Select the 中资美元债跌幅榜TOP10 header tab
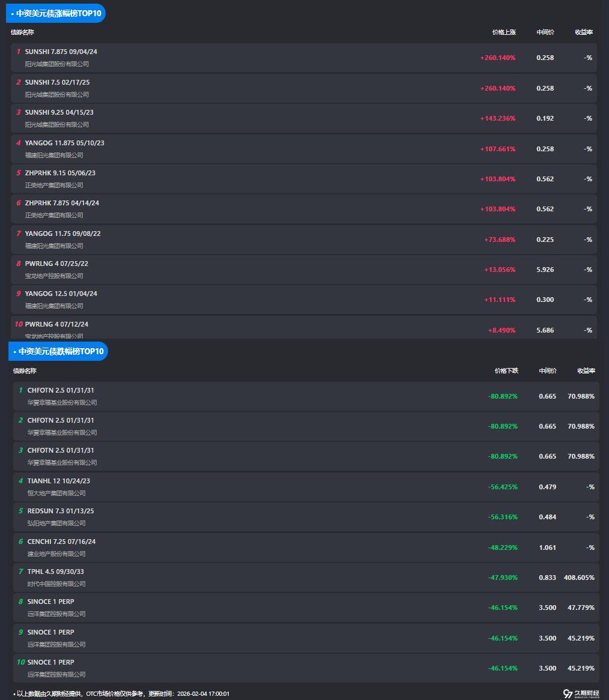The image size is (609, 700). tap(59, 351)
